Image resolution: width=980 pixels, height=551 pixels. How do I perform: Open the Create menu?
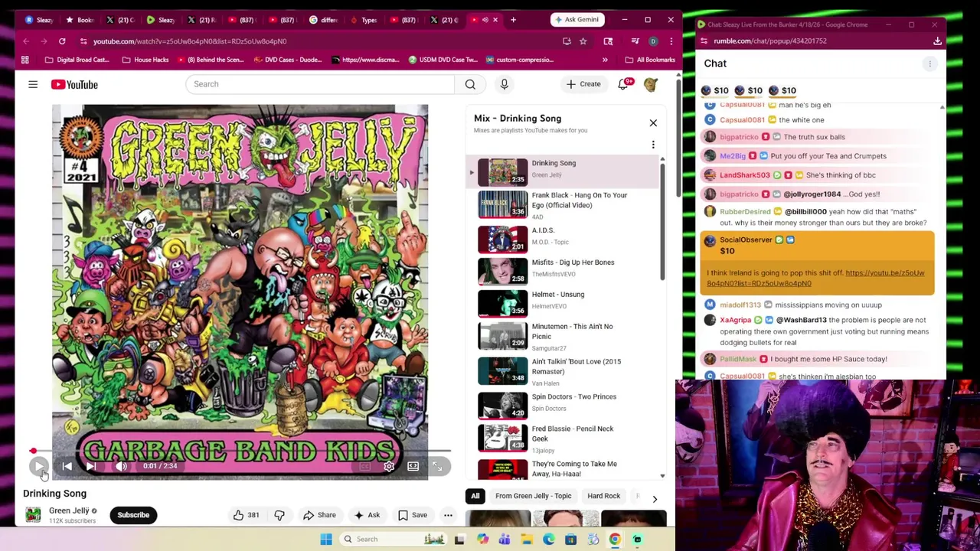click(x=583, y=84)
